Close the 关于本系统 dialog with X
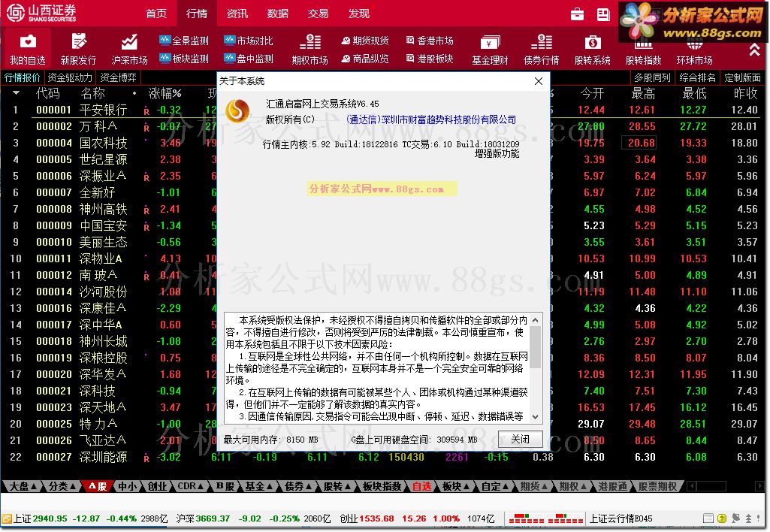 (538, 81)
